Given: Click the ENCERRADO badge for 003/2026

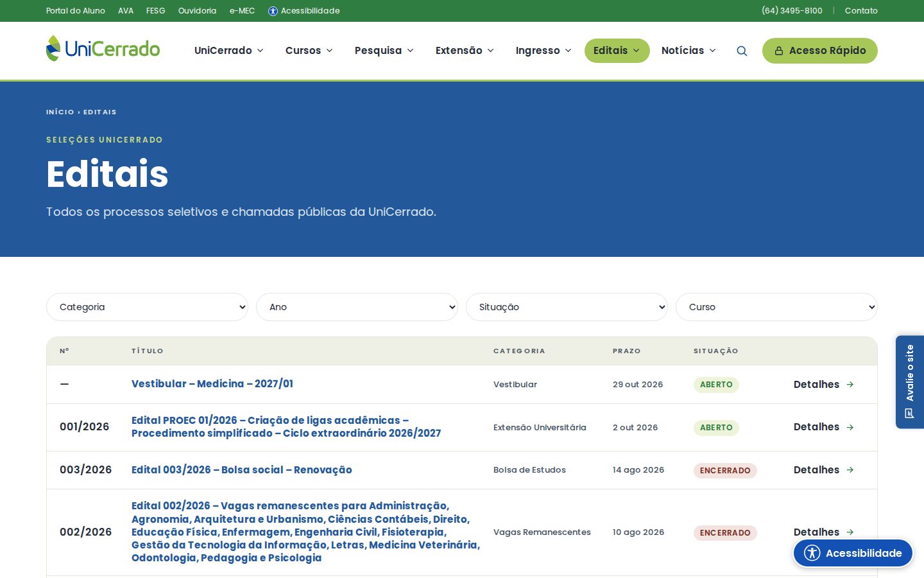Looking at the screenshot, I should point(725,471).
